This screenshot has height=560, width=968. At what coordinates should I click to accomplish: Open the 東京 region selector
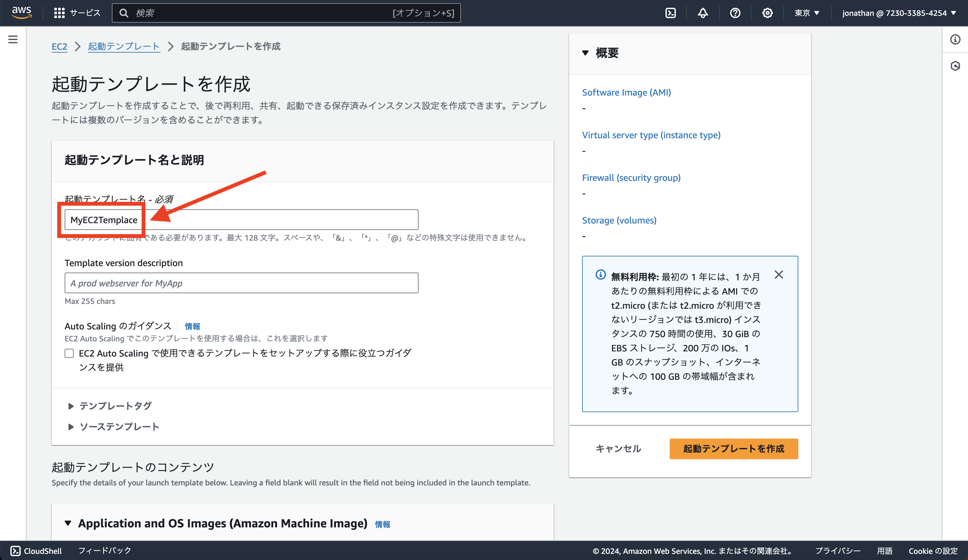pyautogui.click(x=806, y=13)
